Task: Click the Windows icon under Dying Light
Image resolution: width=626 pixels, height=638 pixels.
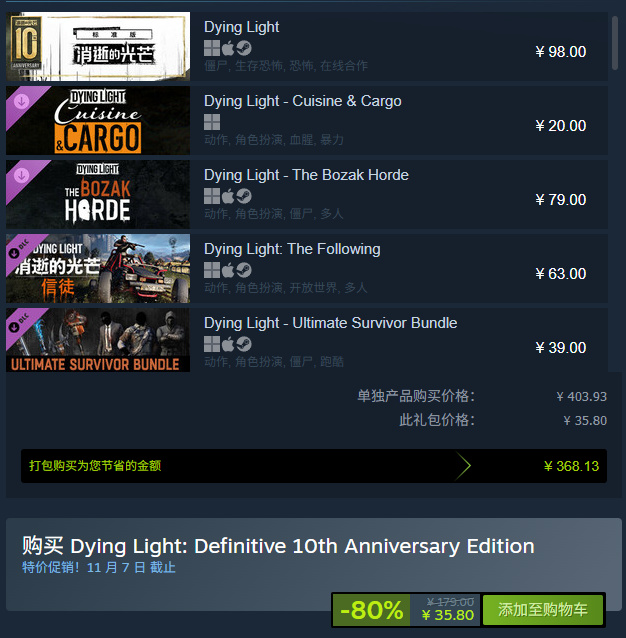Action: [212, 48]
